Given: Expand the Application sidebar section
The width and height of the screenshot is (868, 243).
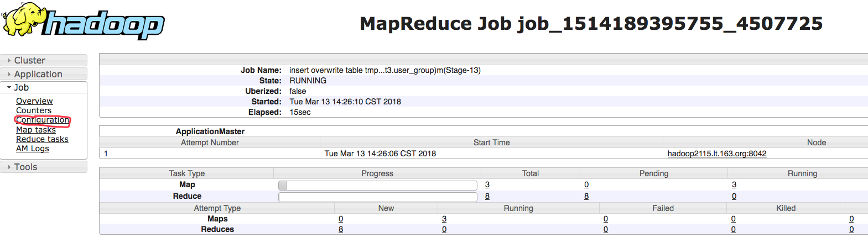Looking at the screenshot, I should [x=44, y=74].
